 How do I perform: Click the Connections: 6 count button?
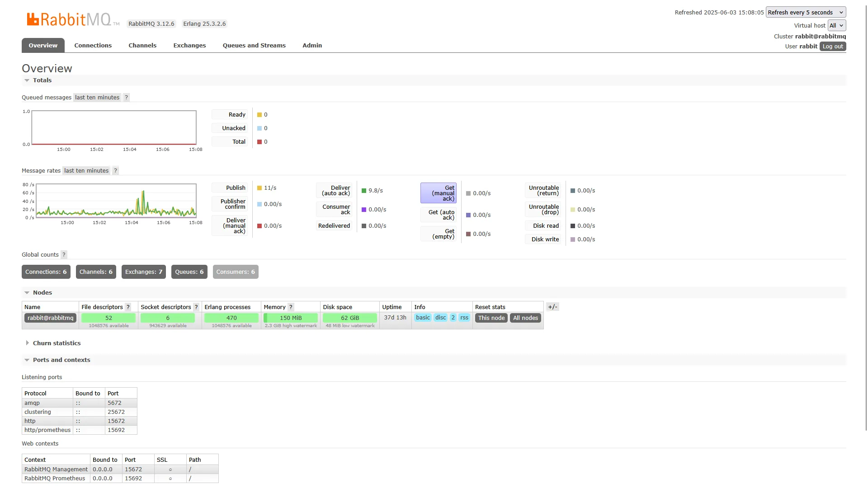click(x=46, y=272)
